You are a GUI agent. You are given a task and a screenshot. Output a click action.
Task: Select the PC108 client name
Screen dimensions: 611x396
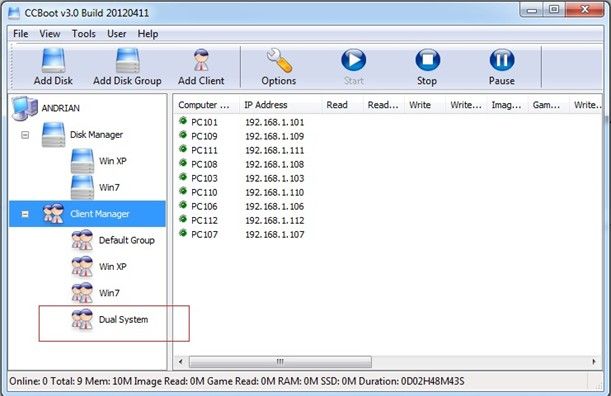(204, 164)
